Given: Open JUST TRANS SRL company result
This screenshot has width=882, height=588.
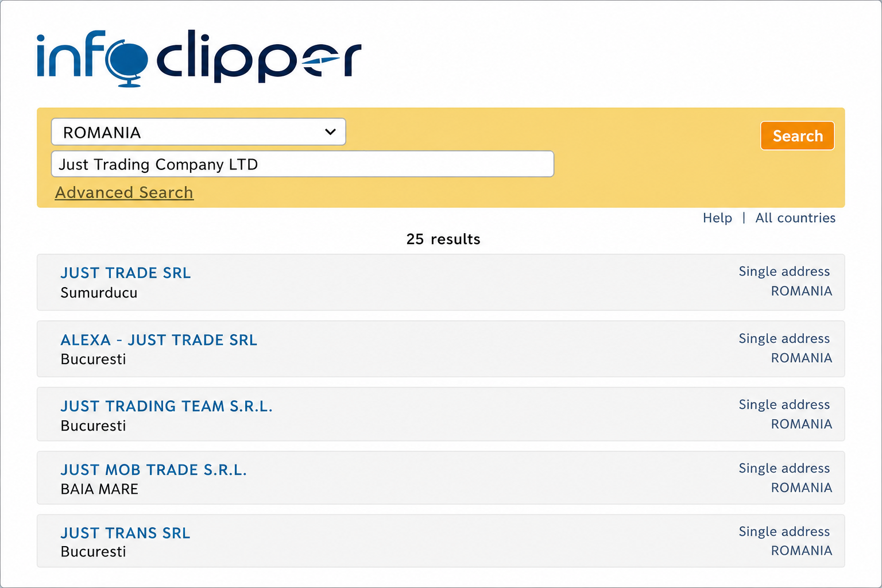Looking at the screenshot, I should coord(125,533).
